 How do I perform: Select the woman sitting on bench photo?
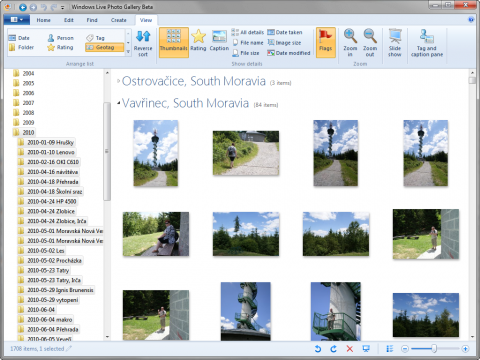click(156, 234)
